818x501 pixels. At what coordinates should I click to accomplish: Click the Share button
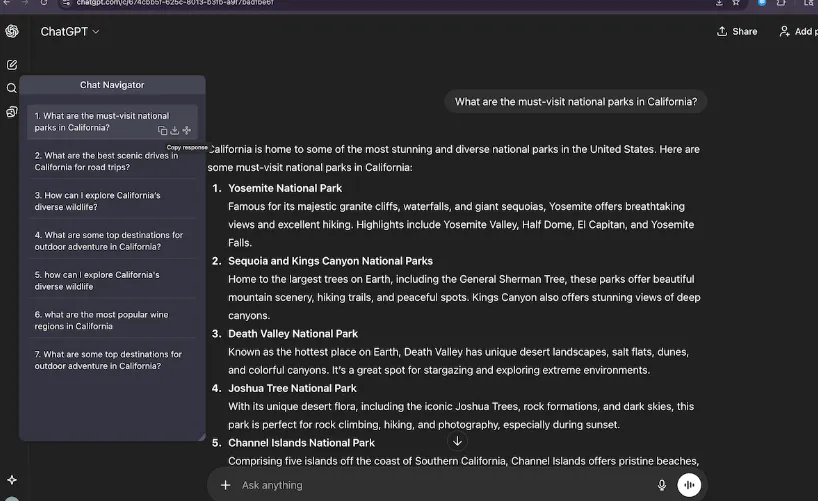tap(737, 32)
